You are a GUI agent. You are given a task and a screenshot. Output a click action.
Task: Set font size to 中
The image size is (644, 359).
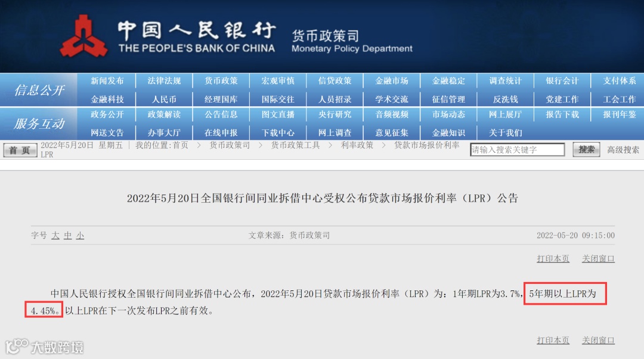[68, 236]
